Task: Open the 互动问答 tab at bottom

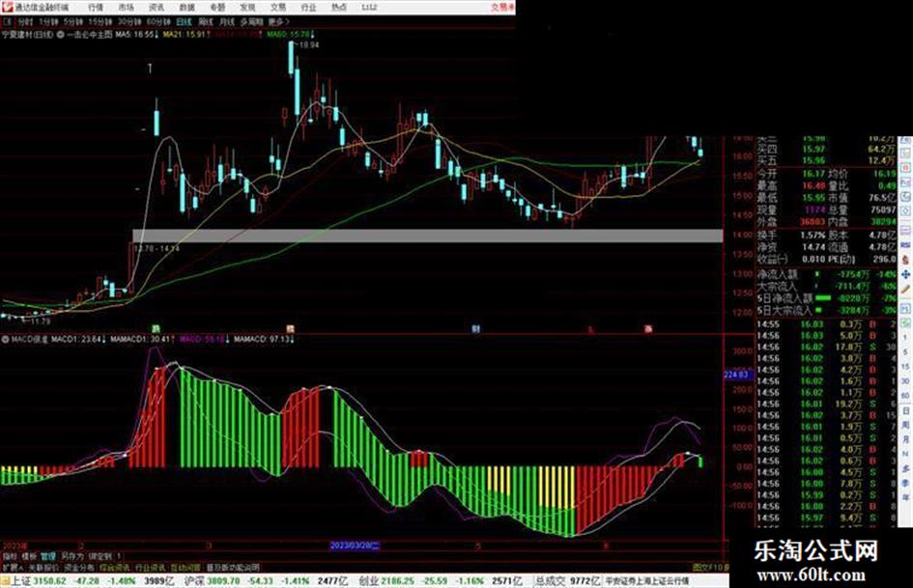Action: (185, 567)
